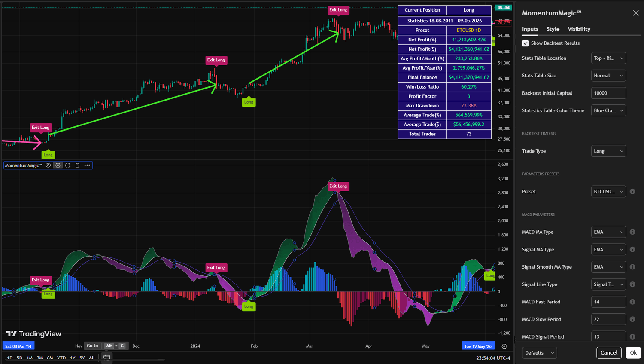
Task: Switch to the Visibility tab
Action: click(x=579, y=29)
